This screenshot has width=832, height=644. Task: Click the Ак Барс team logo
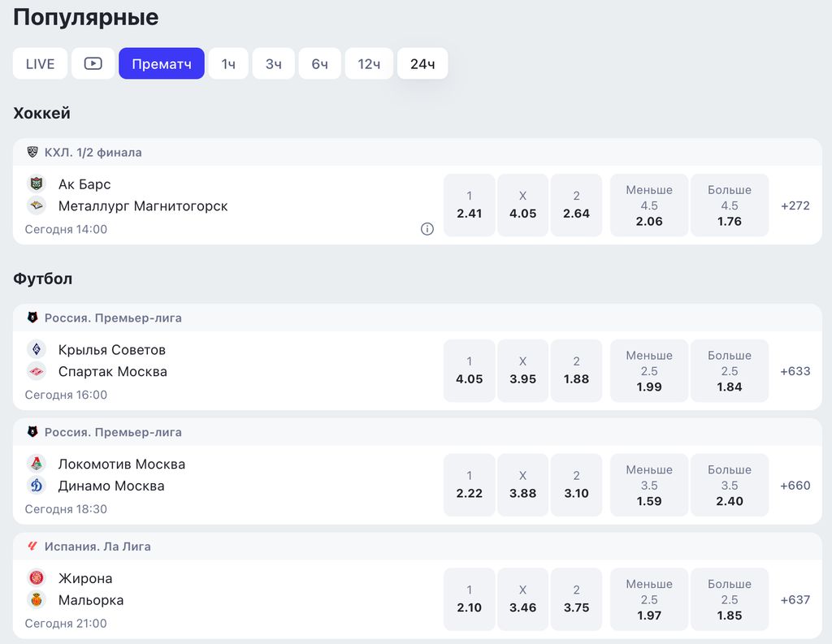(37, 184)
